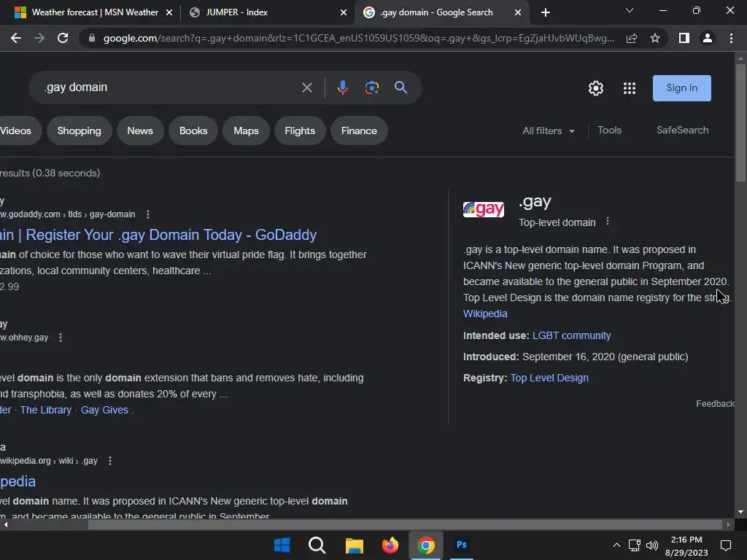This screenshot has width=747, height=560.
Task: Open Gay Gives sitelink
Action: 104,410
